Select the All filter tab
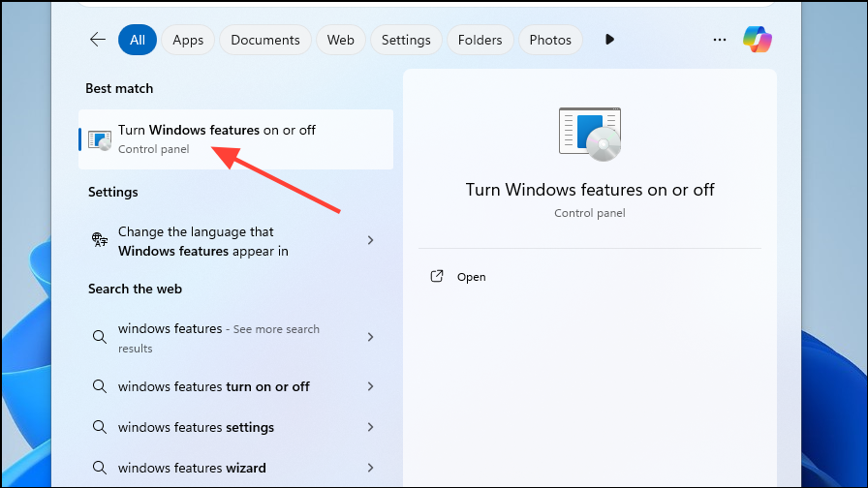This screenshot has width=868, height=488. coord(138,40)
